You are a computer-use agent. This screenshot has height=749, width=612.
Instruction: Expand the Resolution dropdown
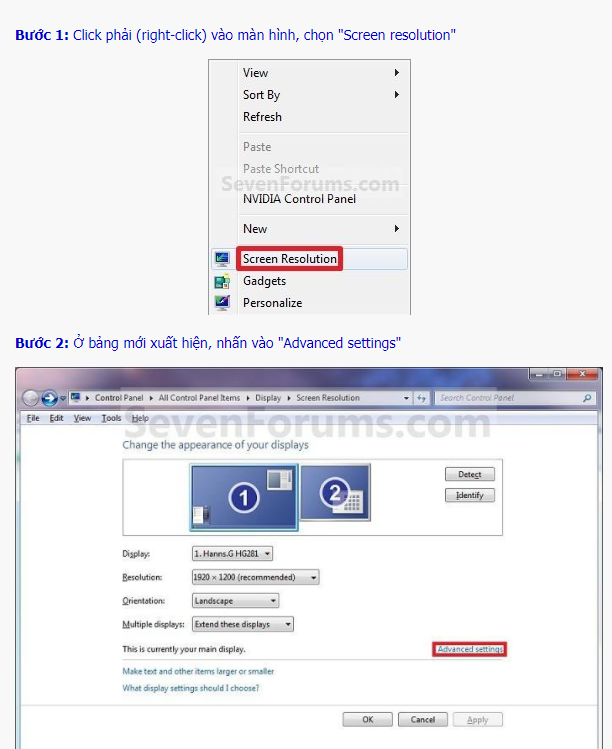[x=255, y=577]
